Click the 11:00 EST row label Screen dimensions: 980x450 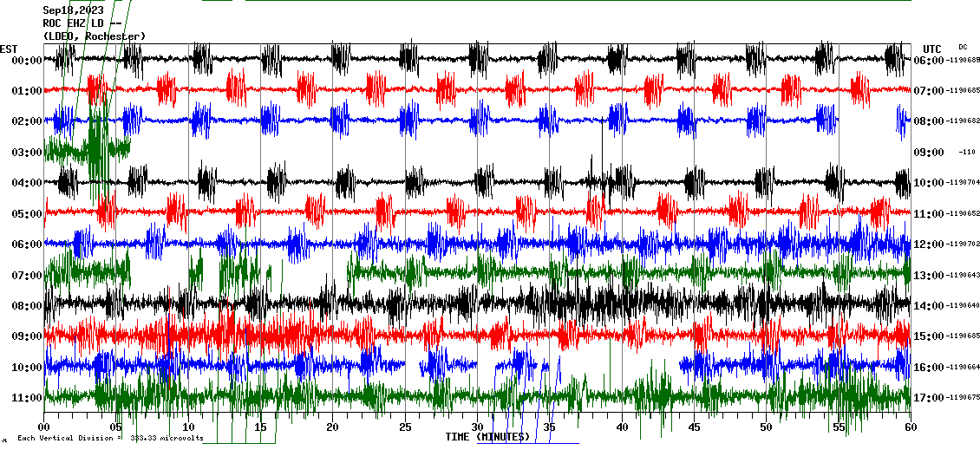click(x=28, y=398)
